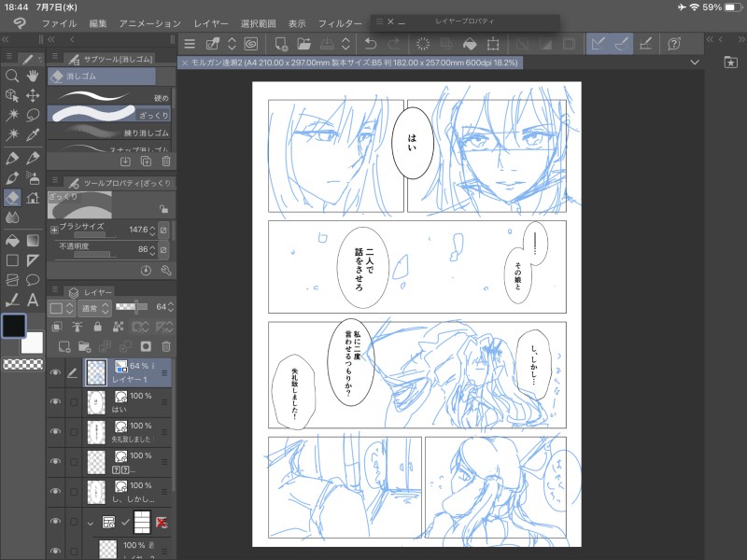This screenshot has width=747, height=560.
Task: Click the Transform icon in command bar
Action: click(493, 44)
